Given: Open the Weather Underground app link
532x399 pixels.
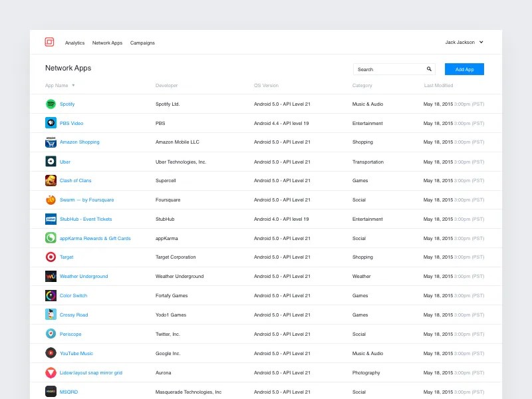Looking at the screenshot, I should (x=84, y=276).
